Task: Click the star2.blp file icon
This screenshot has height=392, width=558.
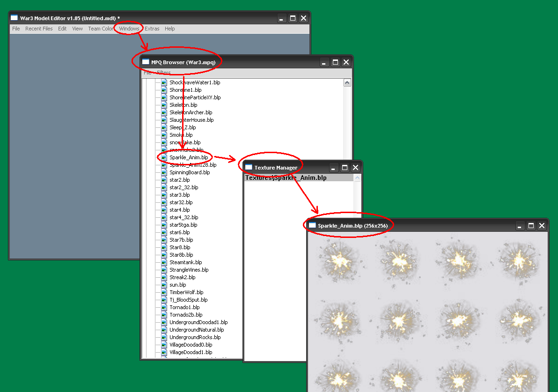Action: pyautogui.click(x=164, y=179)
